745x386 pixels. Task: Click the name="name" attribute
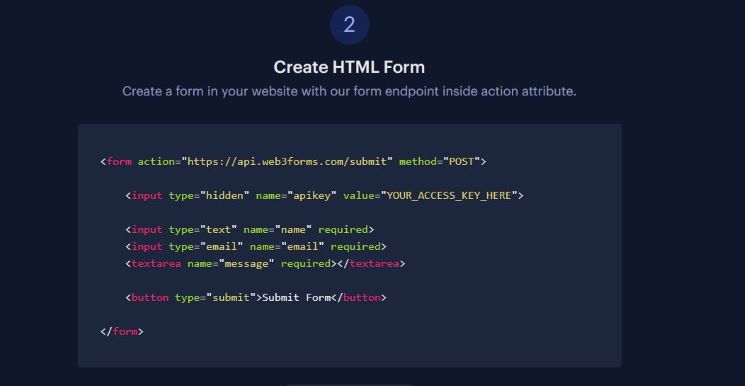coord(277,230)
